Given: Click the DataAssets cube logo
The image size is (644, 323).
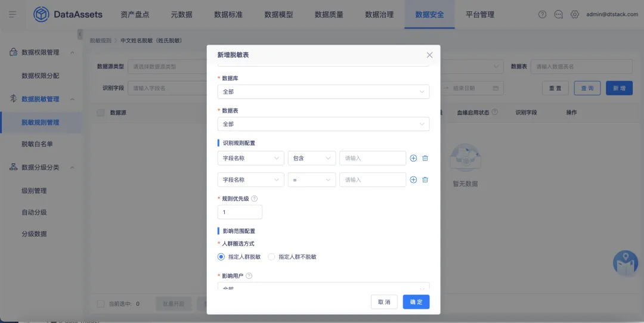Looking at the screenshot, I should 41,14.
